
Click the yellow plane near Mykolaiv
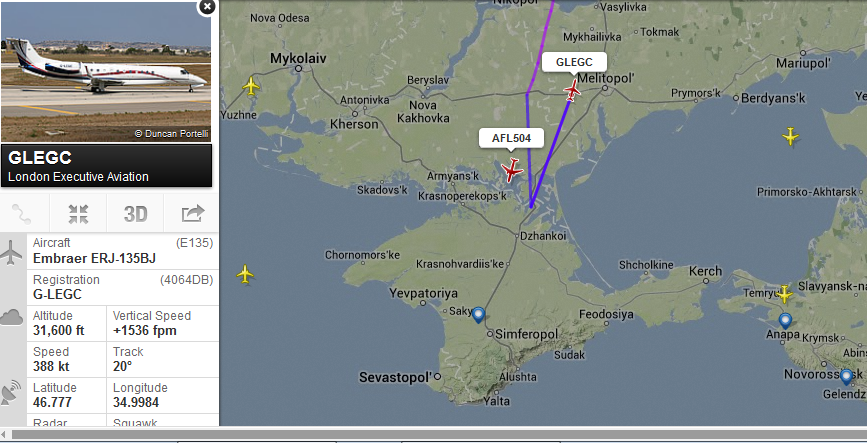[x=251, y=86]
